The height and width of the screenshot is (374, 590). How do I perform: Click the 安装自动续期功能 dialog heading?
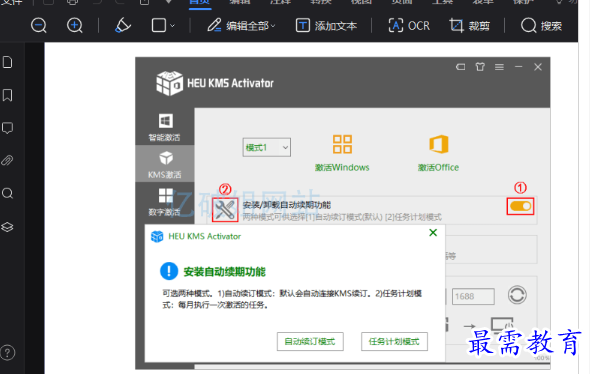[225, 272]
